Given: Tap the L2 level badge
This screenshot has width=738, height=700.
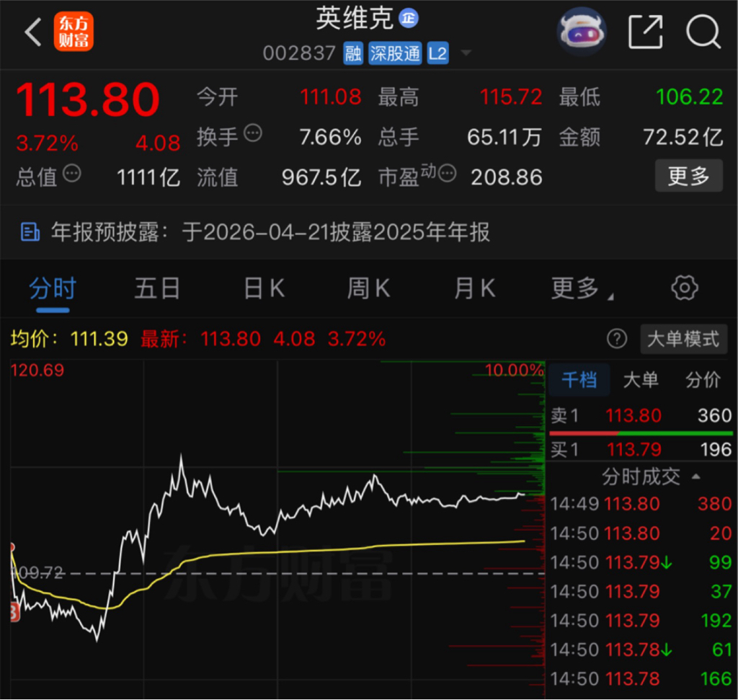Looking at the screenshot, I should [437, 53].
